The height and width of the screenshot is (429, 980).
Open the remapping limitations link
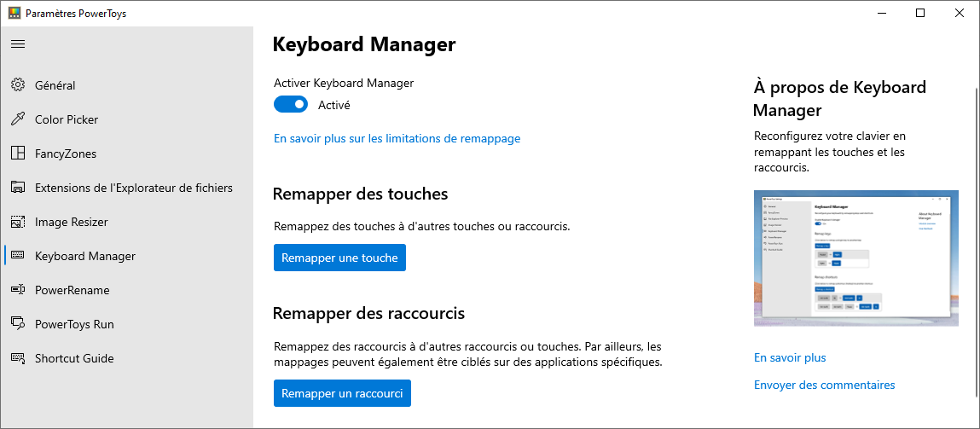397,138
